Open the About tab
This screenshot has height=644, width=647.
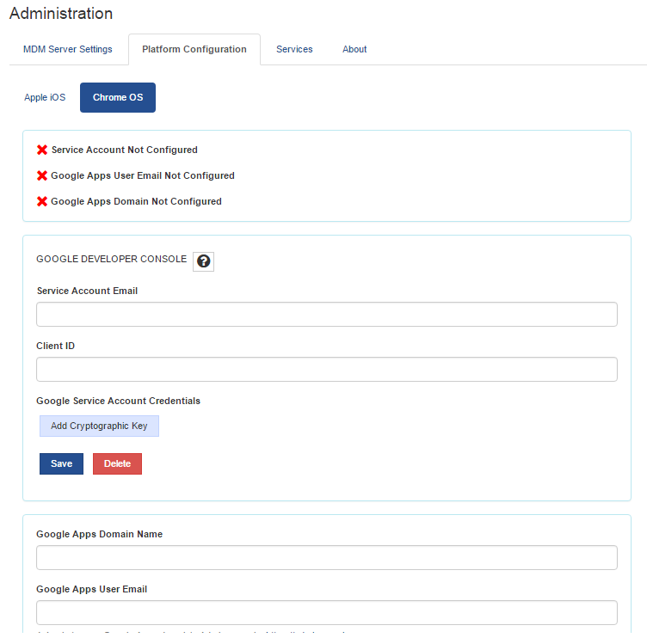click(354, 50)
